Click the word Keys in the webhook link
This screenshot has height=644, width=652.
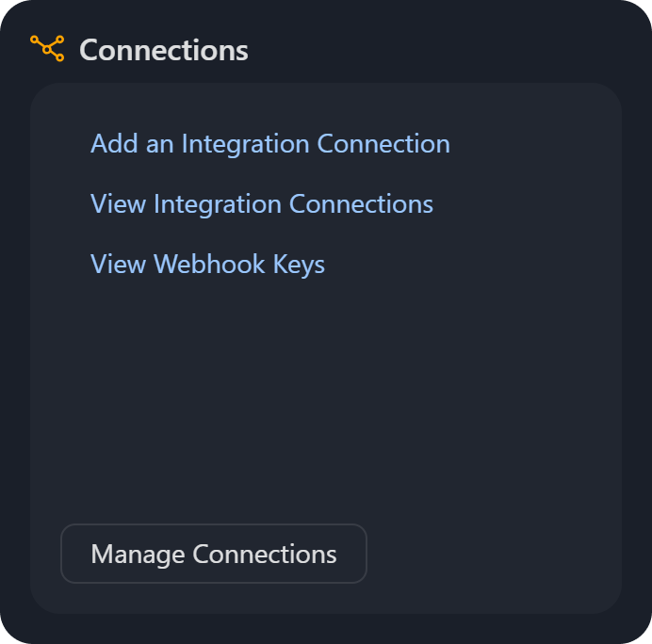[299, 265]
